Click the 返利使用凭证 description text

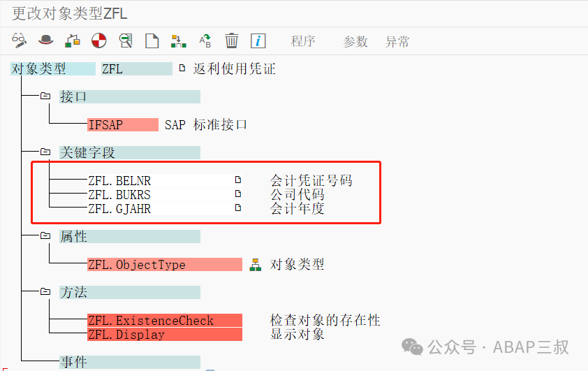pyautogui.click(x=235, y=69)
